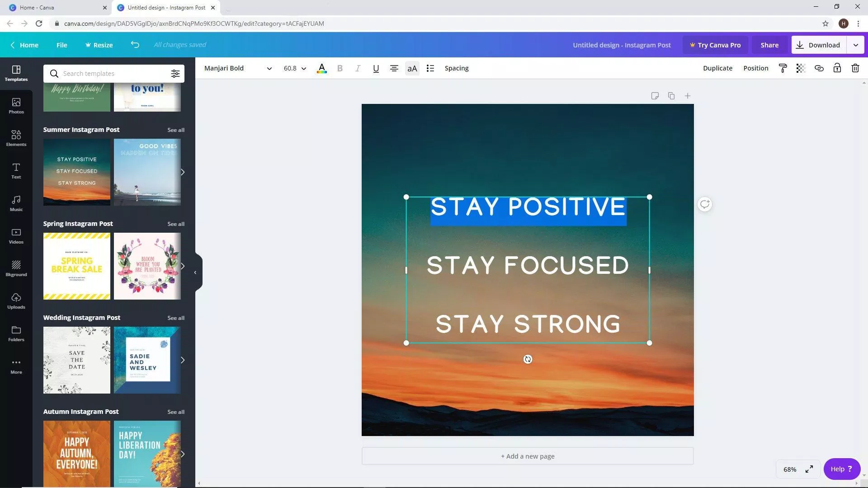Click the Share button
Viewport: 868px width, 488px height.
[769, 45]
